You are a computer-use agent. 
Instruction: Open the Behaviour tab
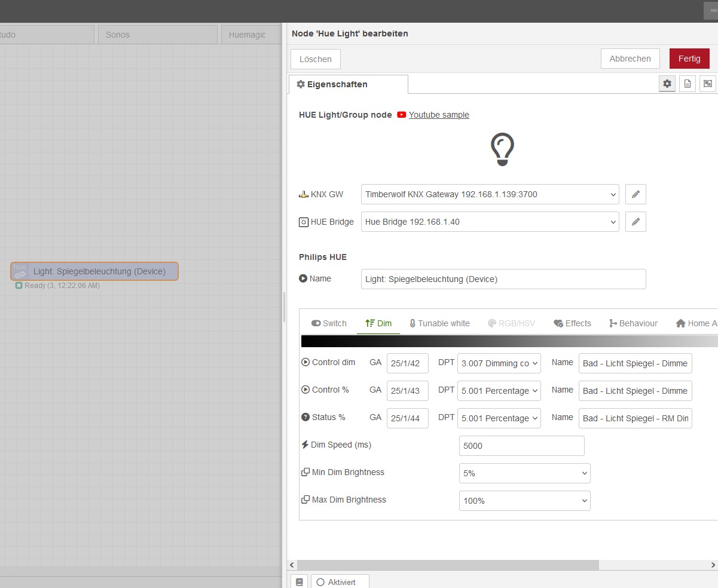pos(633,323)
